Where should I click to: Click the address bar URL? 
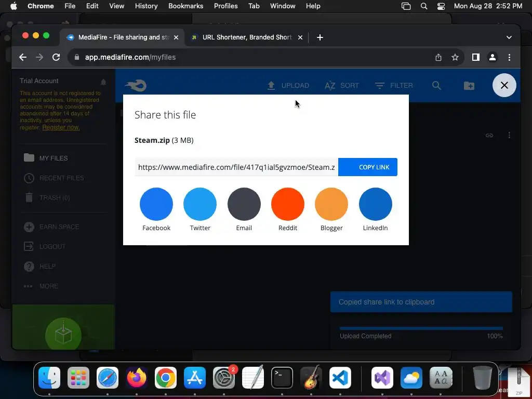[130, 57]
